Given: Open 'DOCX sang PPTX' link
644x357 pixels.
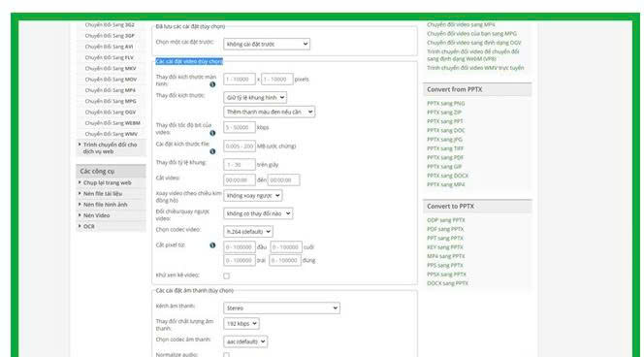Looking at the screenshot, I should point(448,283).
